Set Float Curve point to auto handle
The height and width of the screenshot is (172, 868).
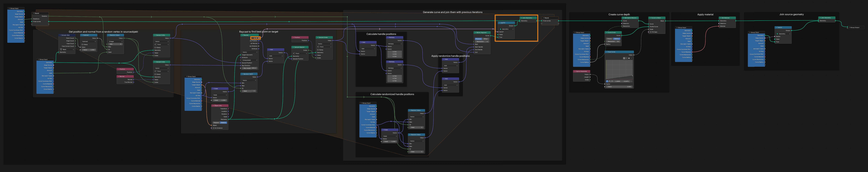[607, 81]
